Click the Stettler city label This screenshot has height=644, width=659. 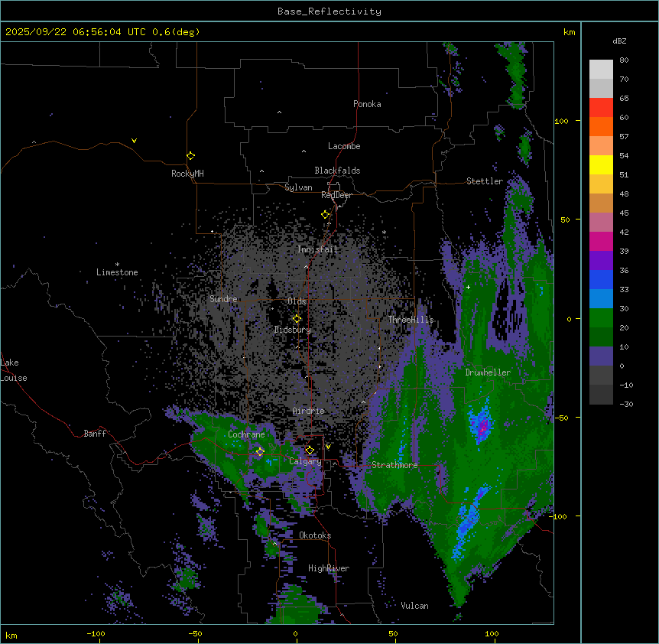(485, 181)
